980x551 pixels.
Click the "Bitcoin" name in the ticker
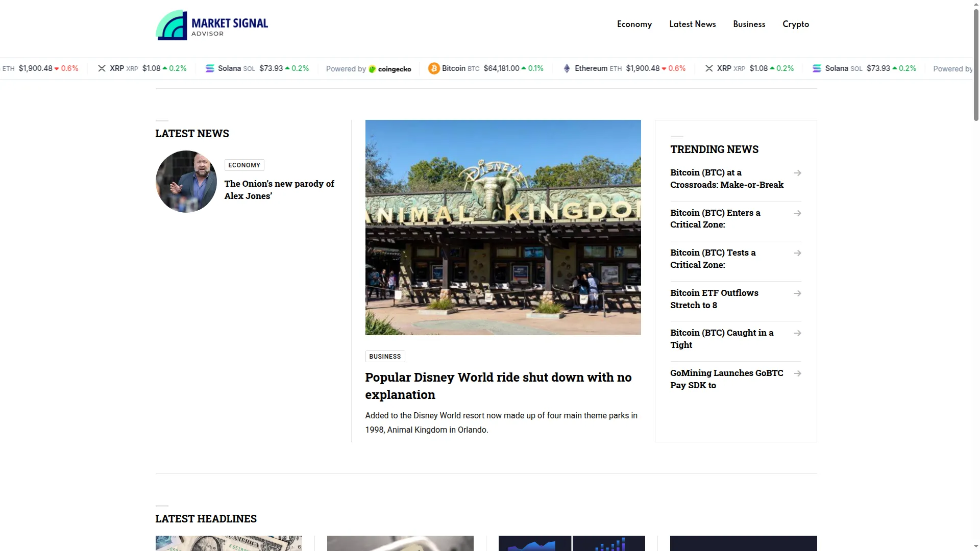pos(454,68)
